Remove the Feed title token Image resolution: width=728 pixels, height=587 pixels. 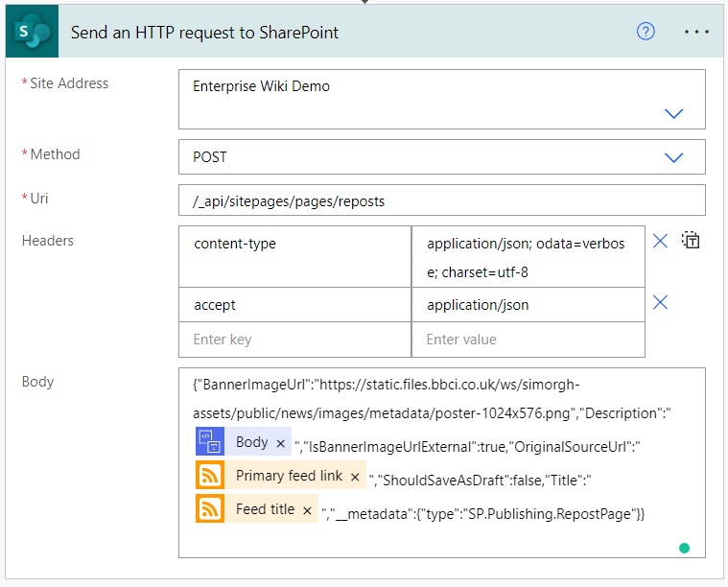point(307,510)
